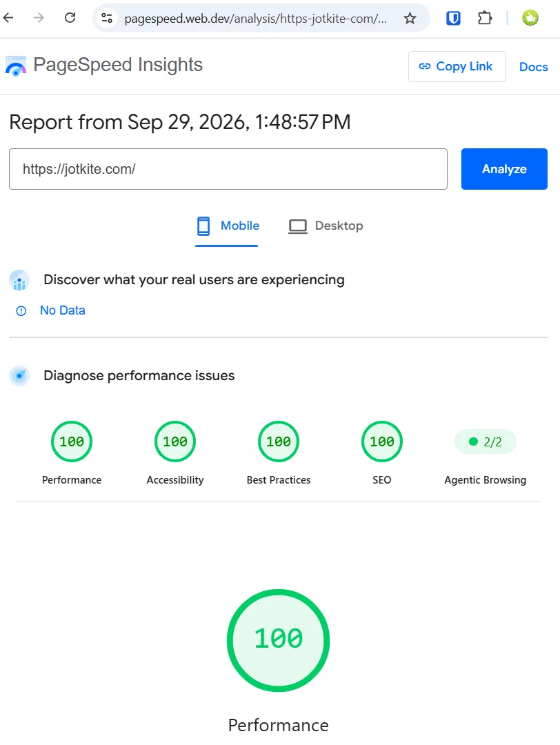The height and width of the screenshot is (745, 560).
Task: Open the Agentic Browsing 2/2 badge
Action: tap(486, 442)
